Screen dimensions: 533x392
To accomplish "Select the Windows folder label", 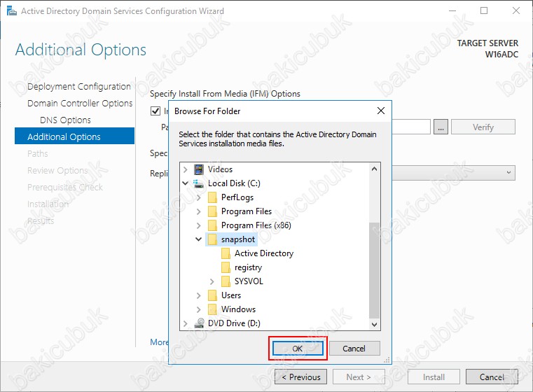I will click(238, 309).
